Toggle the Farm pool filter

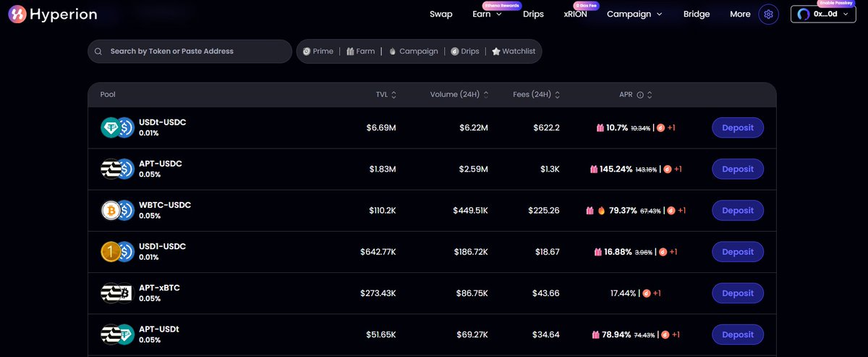(x=360, y=51)
